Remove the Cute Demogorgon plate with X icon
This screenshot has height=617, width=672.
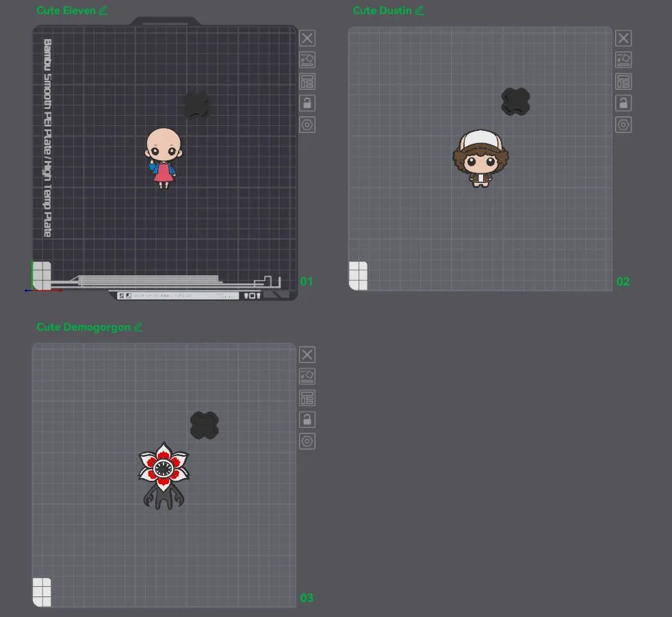307,355
